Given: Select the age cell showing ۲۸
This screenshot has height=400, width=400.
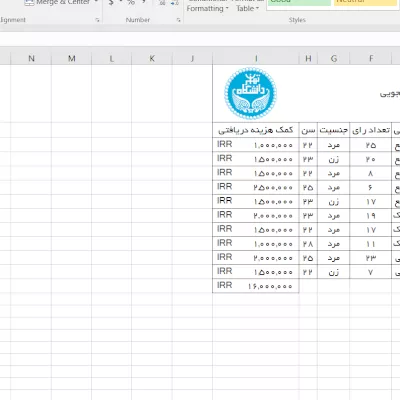Looking at the screenshot, I should click(308, 244).
